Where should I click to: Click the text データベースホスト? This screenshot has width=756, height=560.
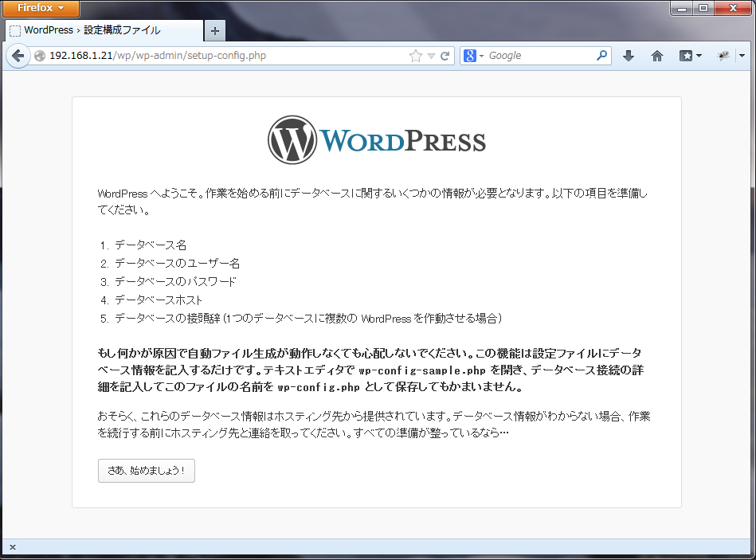click(159, 300)
